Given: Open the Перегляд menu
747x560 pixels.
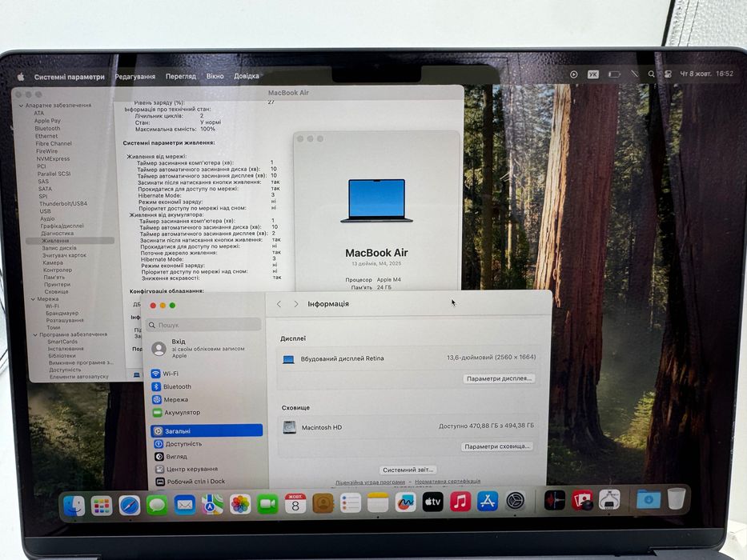Looking at the screenshot, I should point(181,76).
